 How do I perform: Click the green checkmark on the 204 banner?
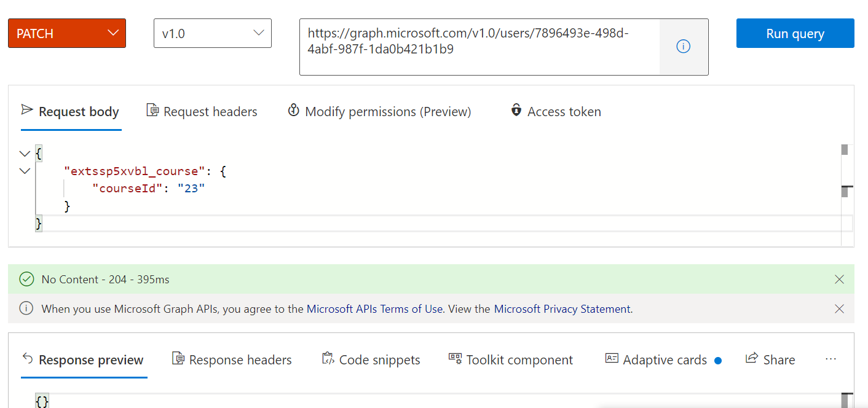[26, 279]
